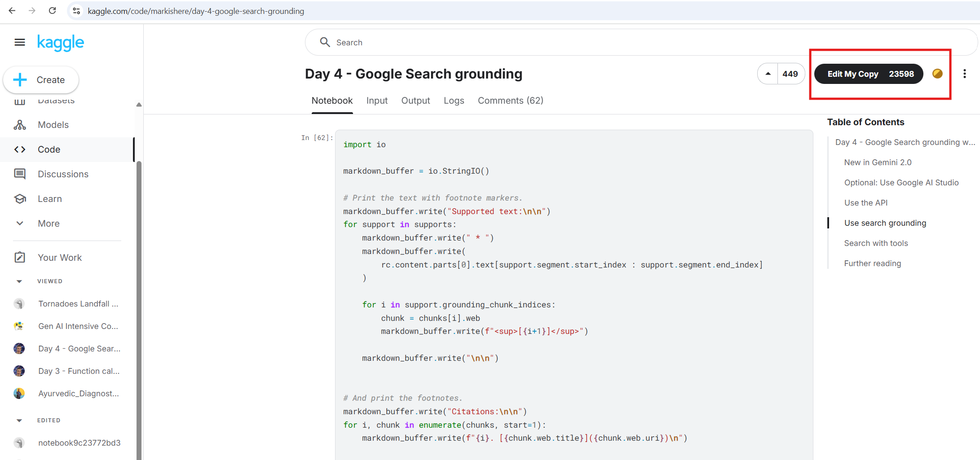
Task: Upvote the notebook with the arrow
Action: click(768, 74)
